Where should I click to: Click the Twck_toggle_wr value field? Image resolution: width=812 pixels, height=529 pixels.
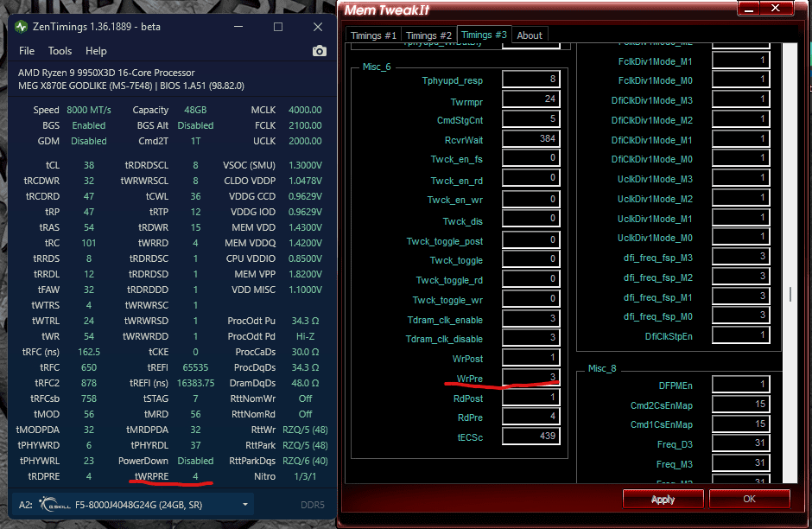[x=530, y=299]
